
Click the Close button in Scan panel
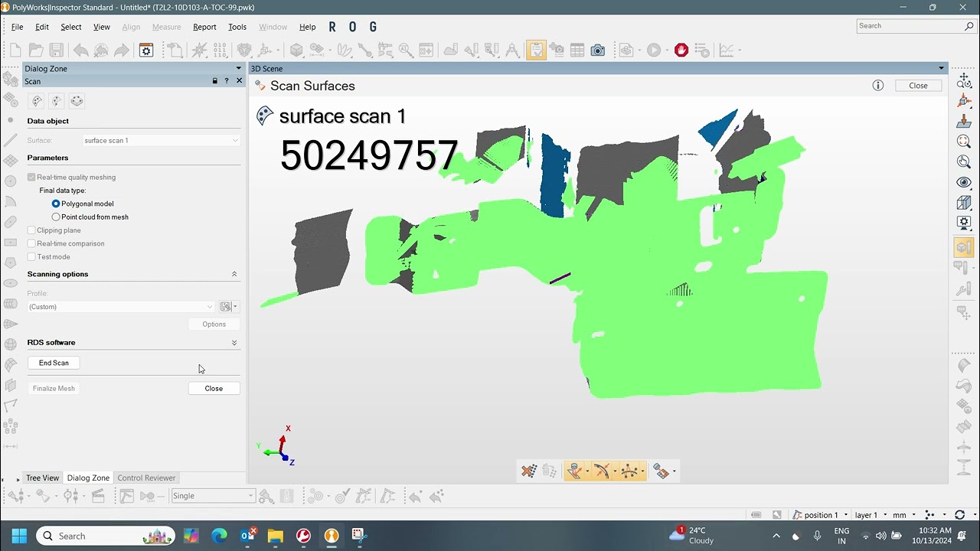tap(214, 388)
